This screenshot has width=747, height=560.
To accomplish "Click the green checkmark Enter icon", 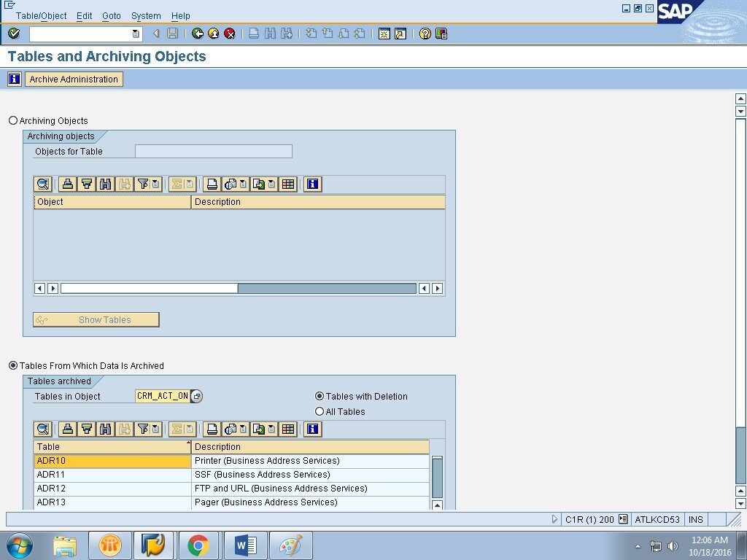I will 14,34.
